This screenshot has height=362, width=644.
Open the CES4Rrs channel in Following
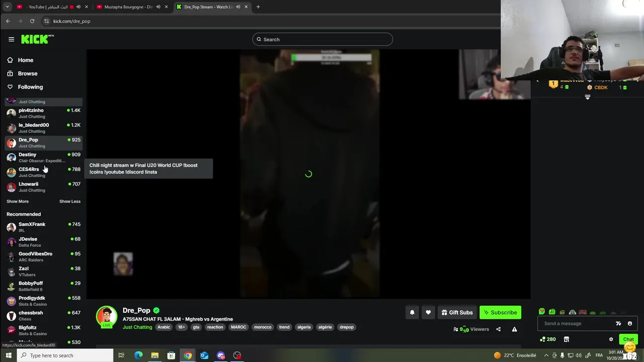(43, 172)
